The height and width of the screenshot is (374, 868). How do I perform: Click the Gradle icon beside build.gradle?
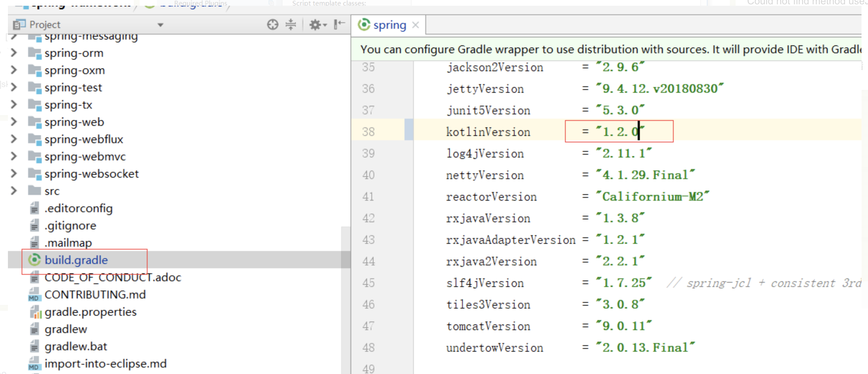(35, 260)
